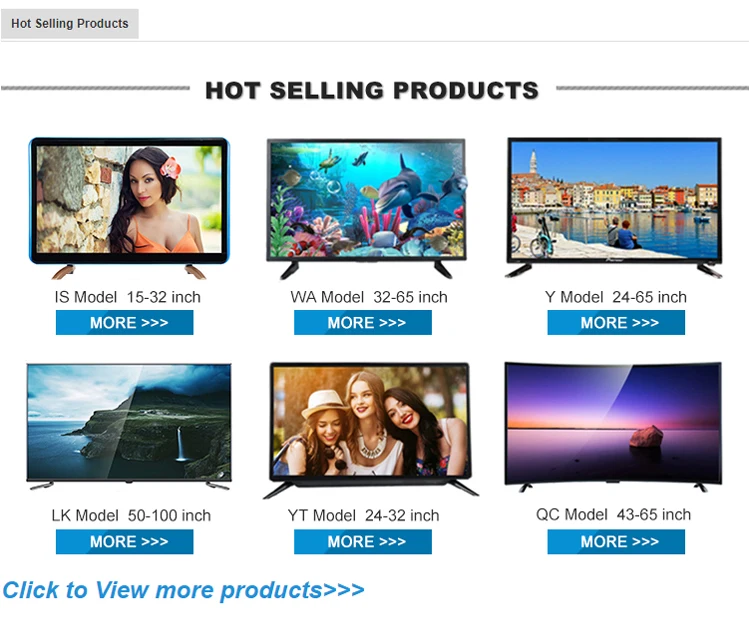750x623 pixels.
Task: Open the Hot Selling Products tab
Action: 69,23
